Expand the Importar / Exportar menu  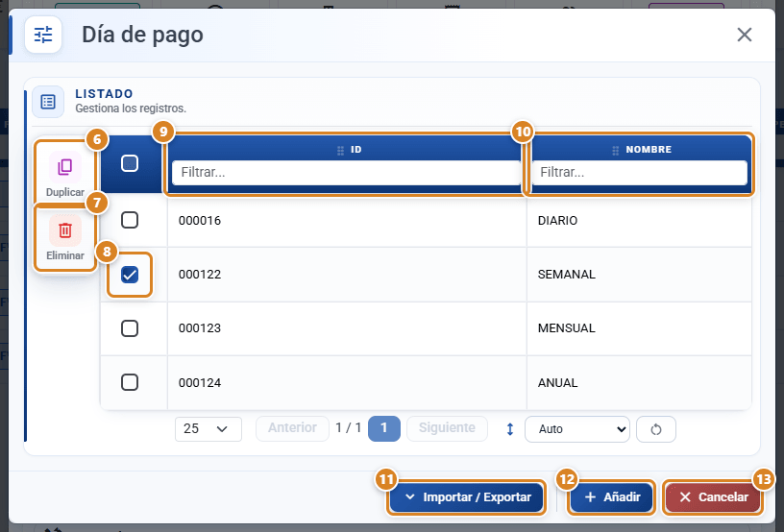click(467, 497)
